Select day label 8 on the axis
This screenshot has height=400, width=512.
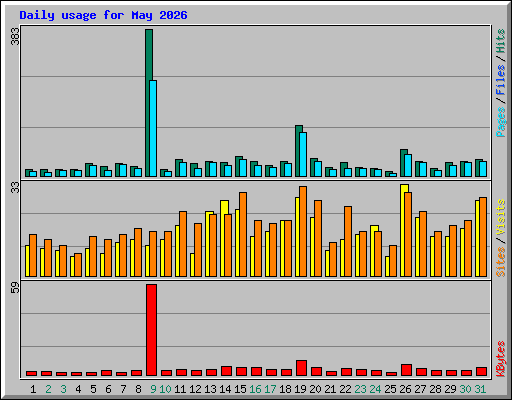138,389
